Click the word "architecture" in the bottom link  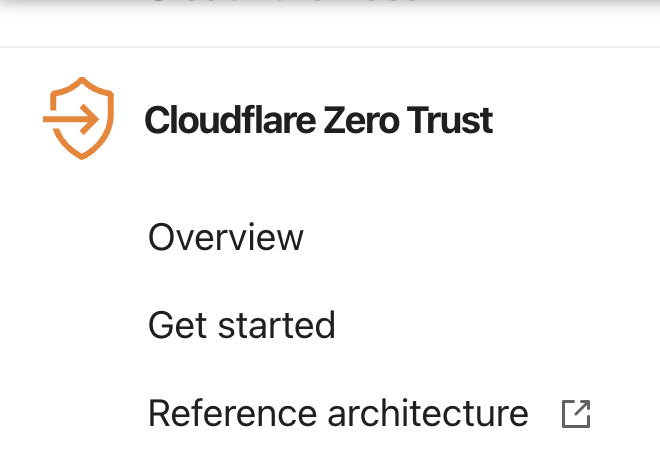[428, 413]
